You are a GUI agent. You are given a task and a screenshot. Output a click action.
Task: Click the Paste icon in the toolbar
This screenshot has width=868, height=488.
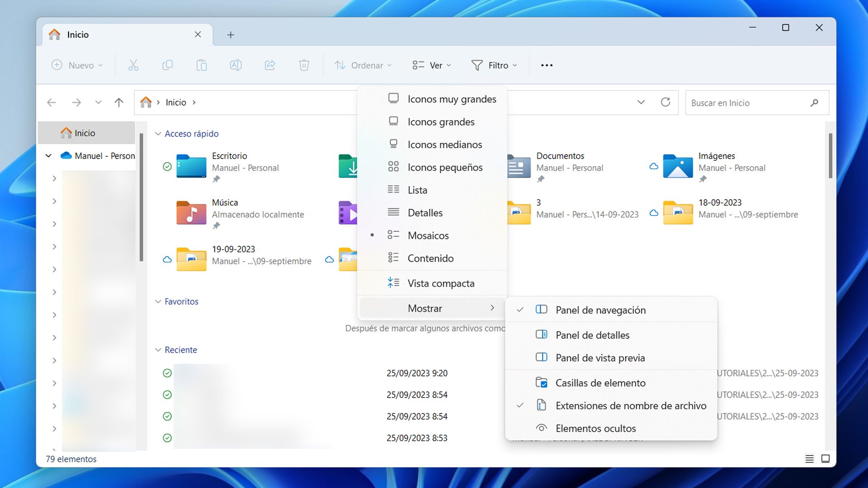pos(202,65)
